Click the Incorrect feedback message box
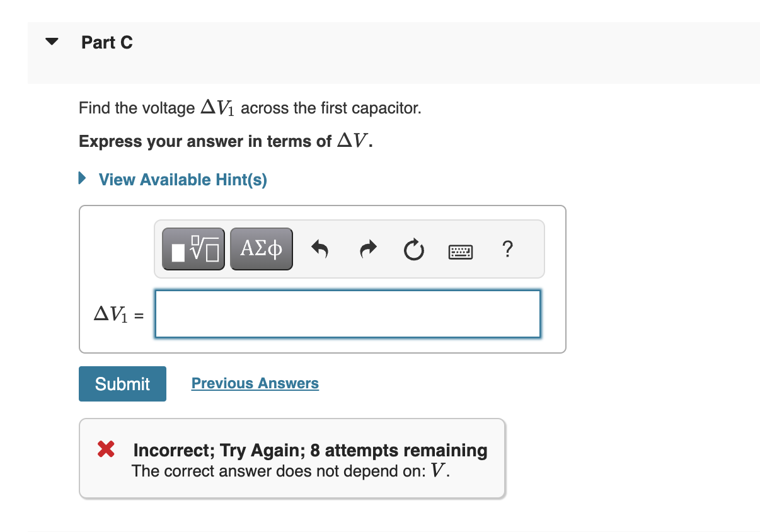The height and width of the screenshot is (532, 760). (x=292, y=458)
